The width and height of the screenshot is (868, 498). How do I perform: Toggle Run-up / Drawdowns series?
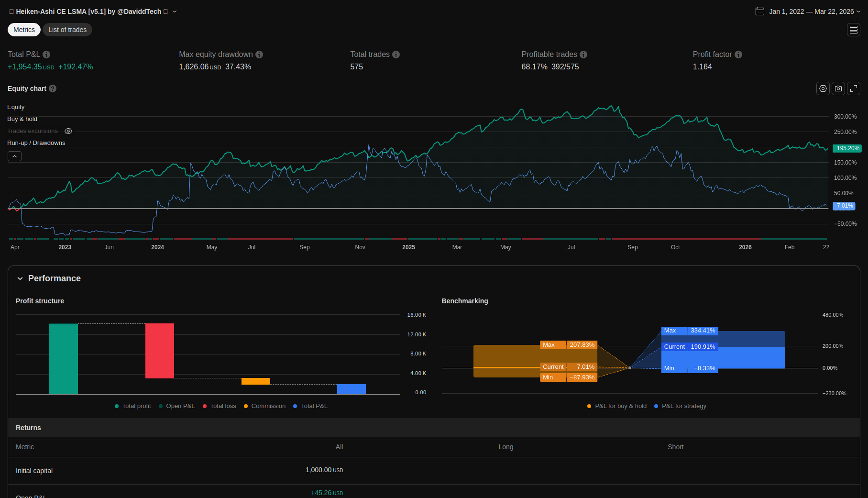pos(36,143)
